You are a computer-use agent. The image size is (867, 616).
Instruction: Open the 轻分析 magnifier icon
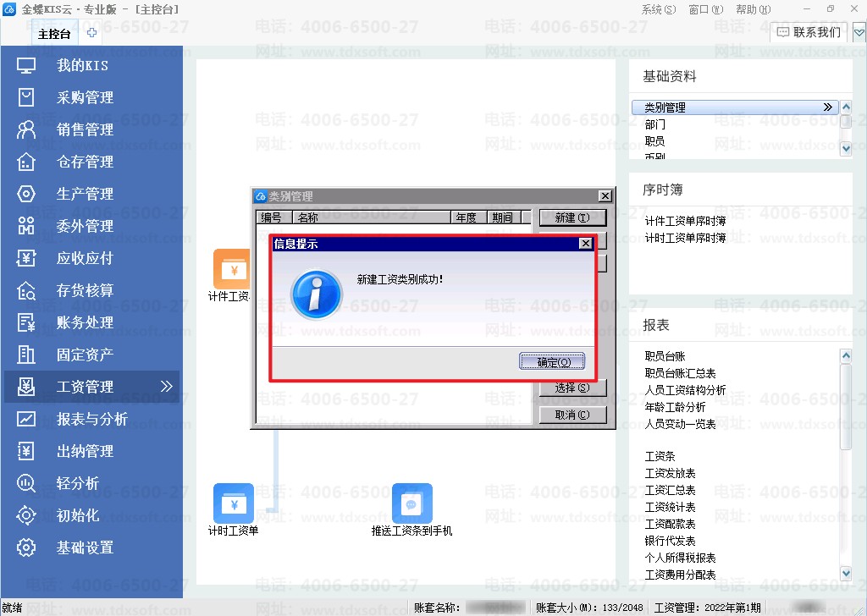(26, 483)
